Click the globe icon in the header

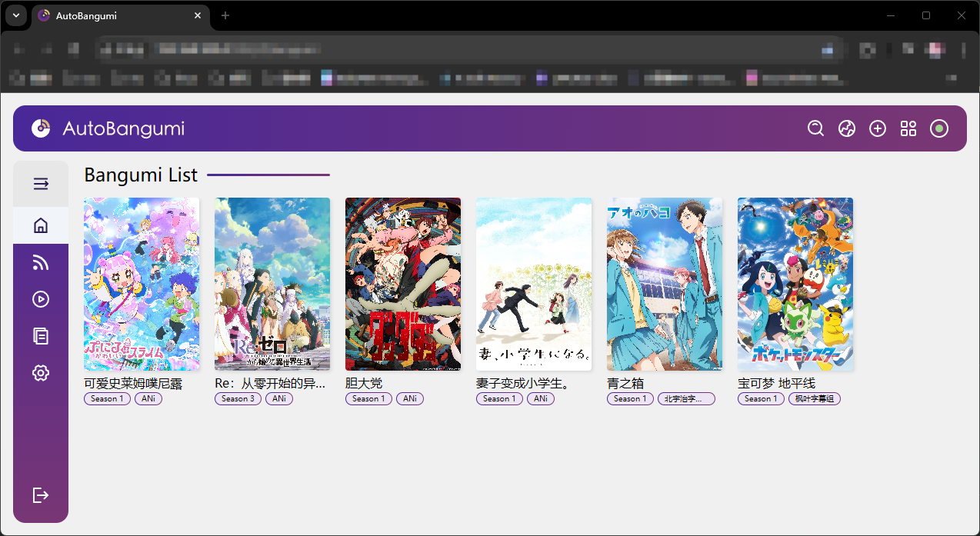point(847,128)
